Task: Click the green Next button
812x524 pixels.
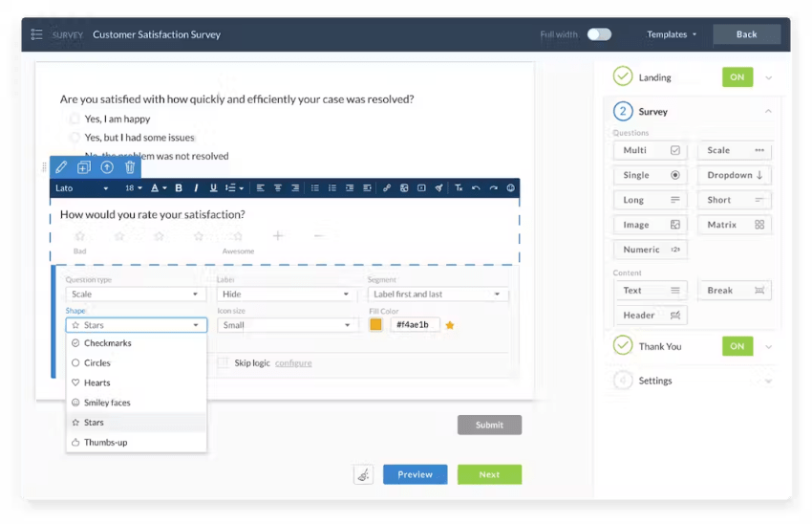Action: [489, 475]
